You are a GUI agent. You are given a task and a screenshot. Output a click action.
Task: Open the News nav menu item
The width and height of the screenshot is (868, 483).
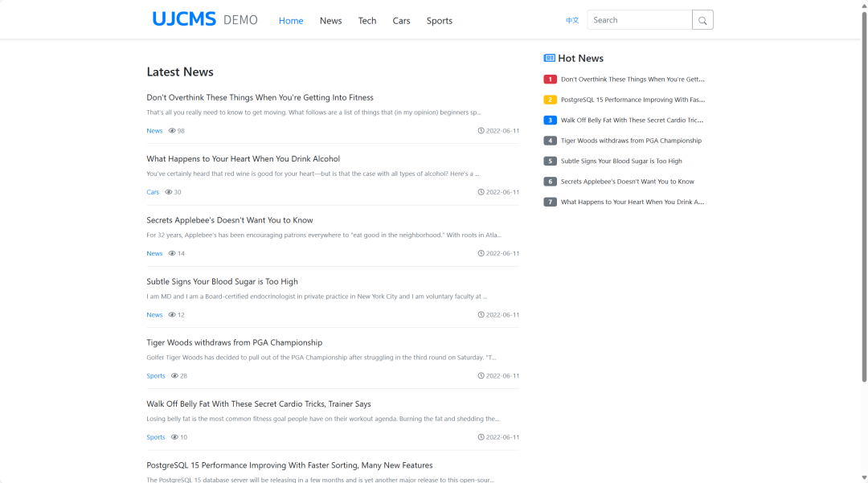click(x=330, y=20)
